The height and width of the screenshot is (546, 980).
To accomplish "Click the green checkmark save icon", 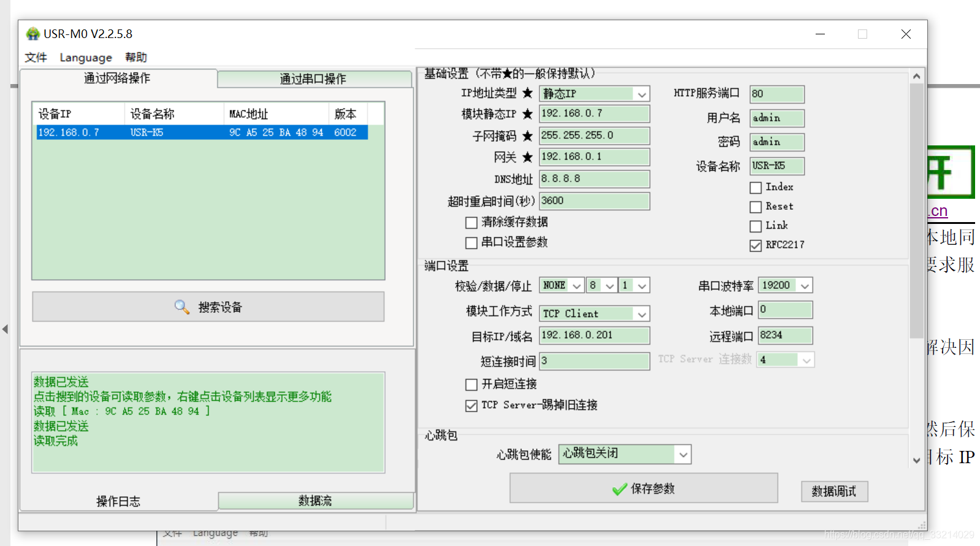I will pyautogui.click(x=619, y=489).
